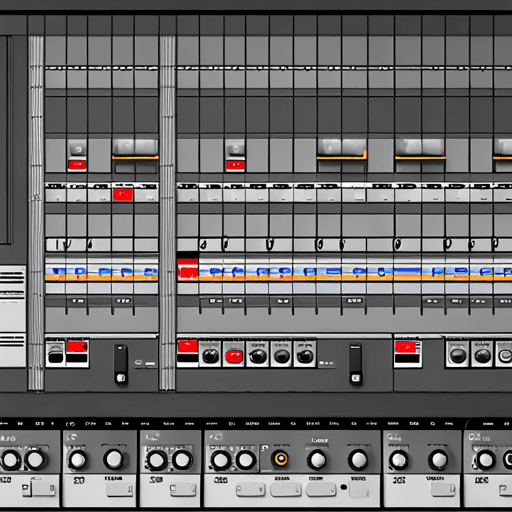Click the red-and-black tile left of the black push buttons

(x=188, y=353)
